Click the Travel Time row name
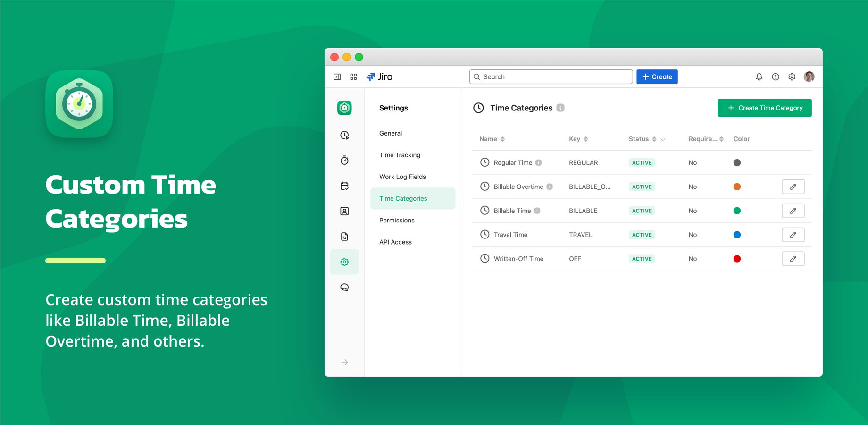This screenshot has width=868, height=425. point(510,235)
